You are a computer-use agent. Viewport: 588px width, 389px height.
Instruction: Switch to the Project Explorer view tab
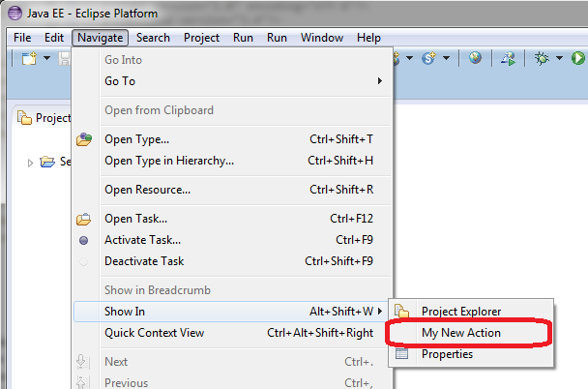point(44,118)
